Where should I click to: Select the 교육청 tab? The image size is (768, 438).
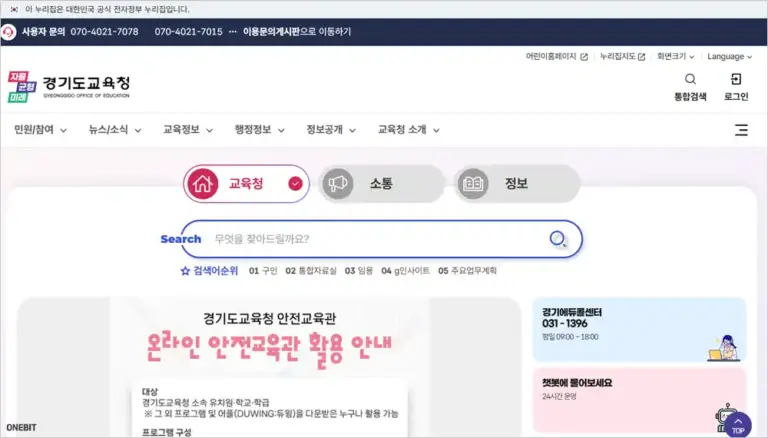(246, 184)
